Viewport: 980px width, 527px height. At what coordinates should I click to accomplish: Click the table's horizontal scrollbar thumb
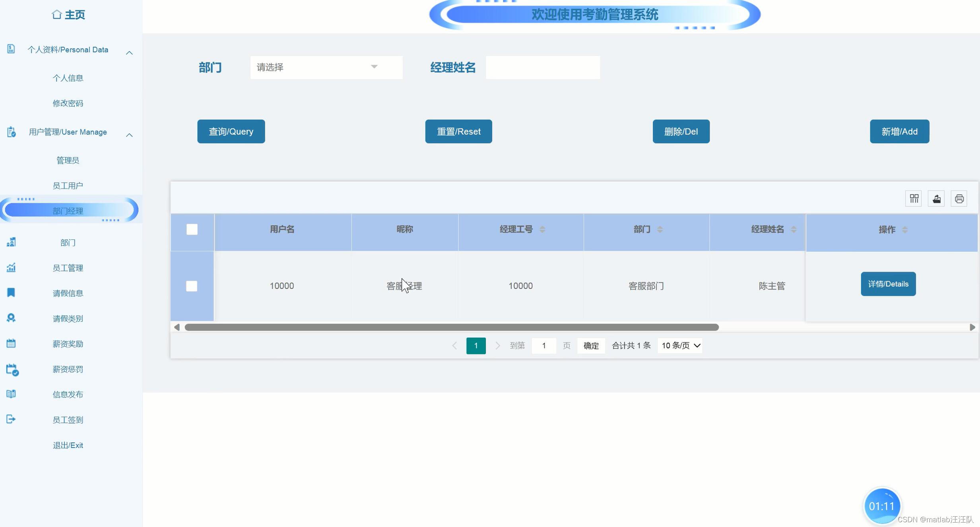451,327
